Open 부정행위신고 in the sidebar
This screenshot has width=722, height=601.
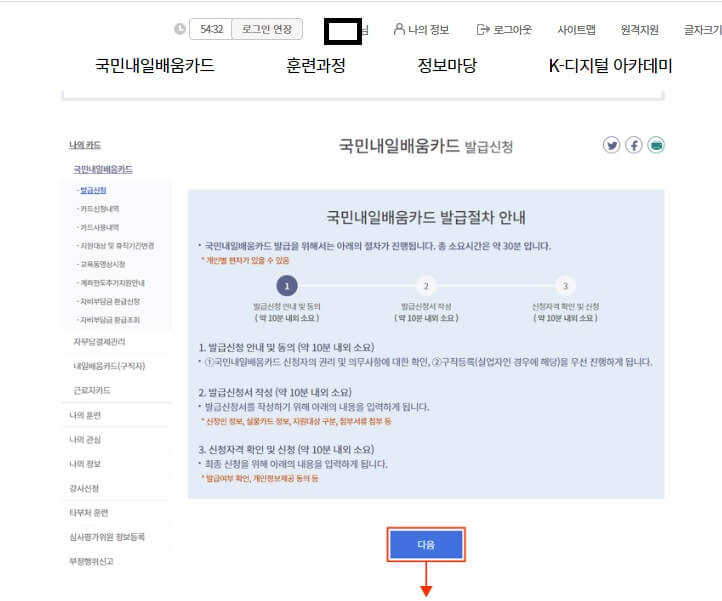pos(91,561)
